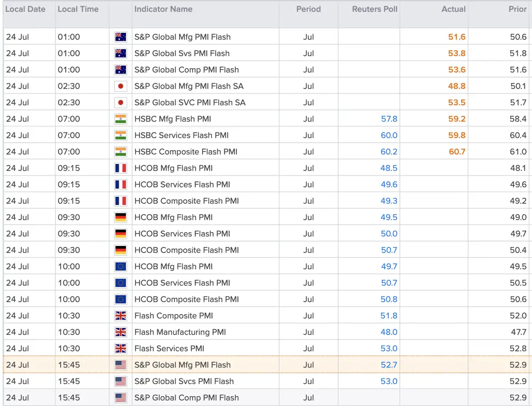
Task: Click Australia flag beside S&P Global Comp PMI Flash
Action: coord(120,70)
